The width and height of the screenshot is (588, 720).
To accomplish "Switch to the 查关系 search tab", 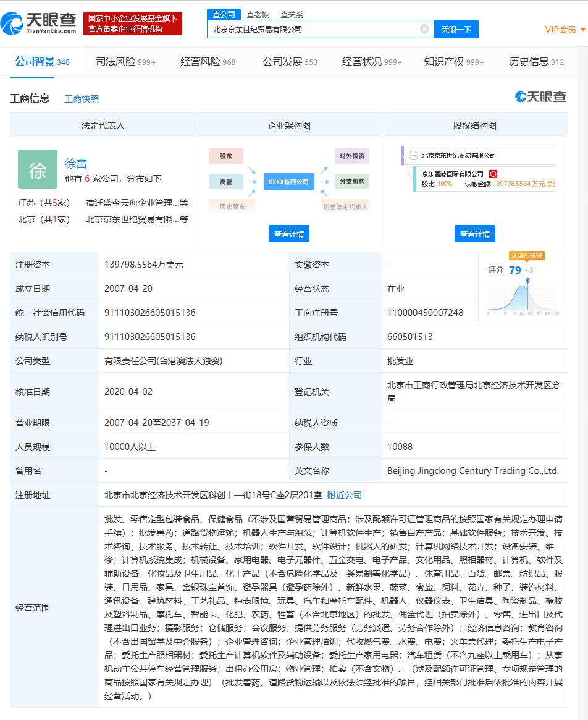I will coord(292,15).
